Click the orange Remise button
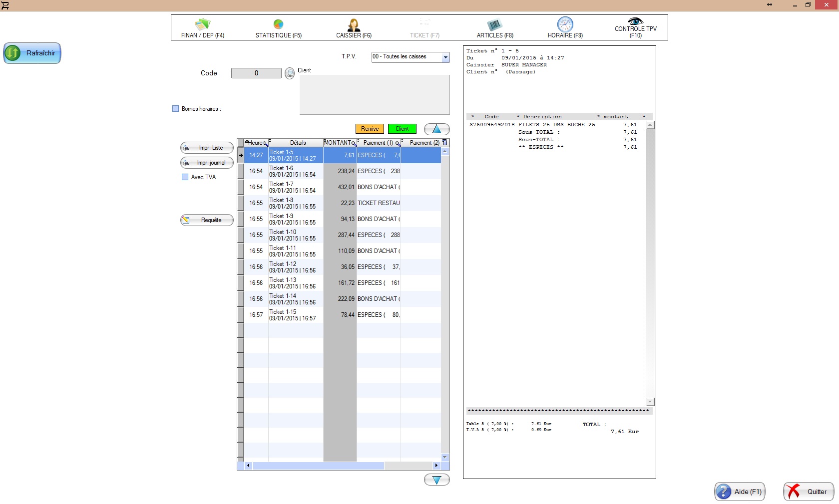This screenshot has width=839, height=504. (x=370, y=129)
